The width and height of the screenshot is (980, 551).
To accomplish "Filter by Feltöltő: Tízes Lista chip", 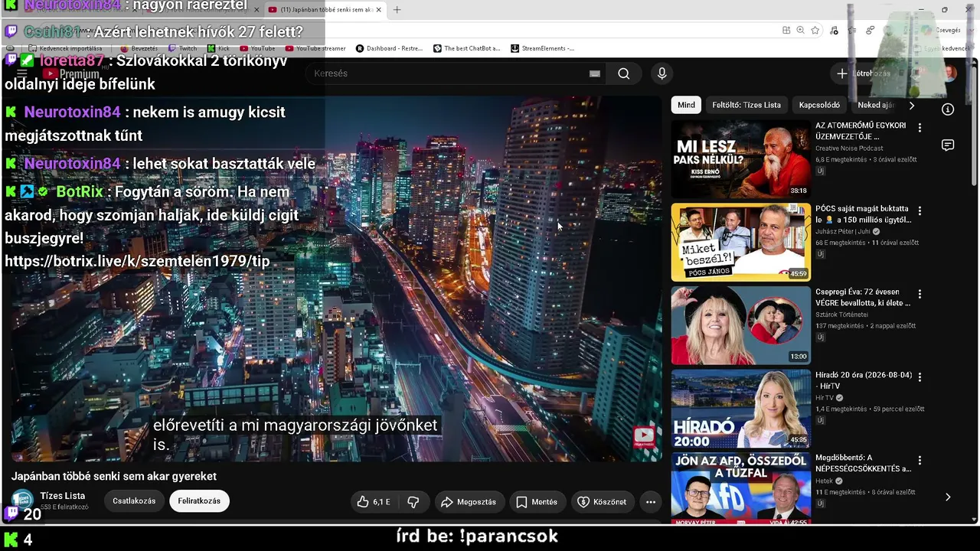I will (x=746, y=105).
